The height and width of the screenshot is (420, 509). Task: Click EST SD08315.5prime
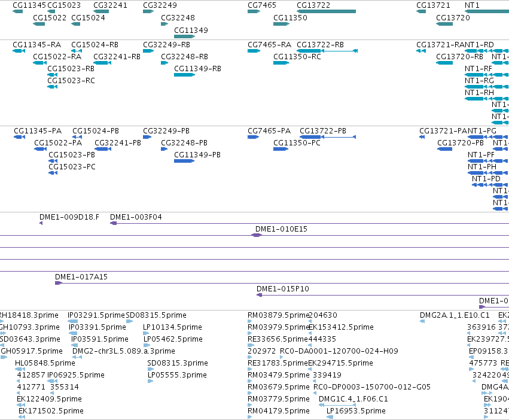129,321
